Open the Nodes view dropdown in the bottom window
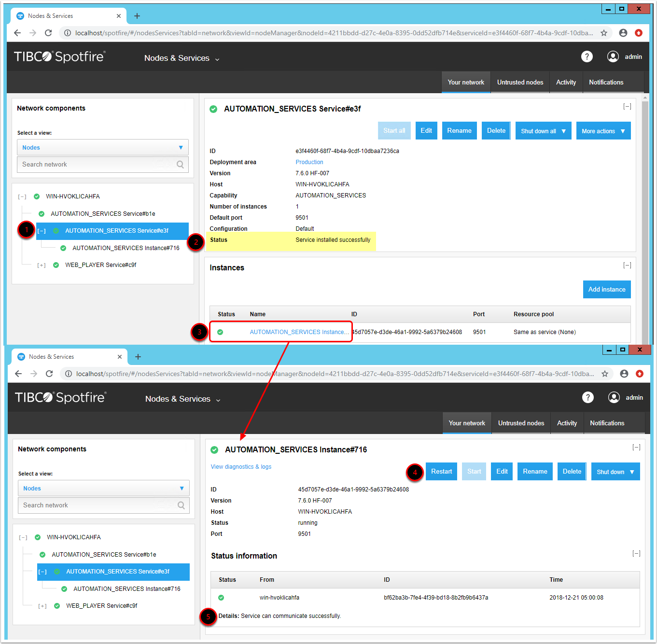Viewport: 657px width, 644px height. [x=104, y=489]
